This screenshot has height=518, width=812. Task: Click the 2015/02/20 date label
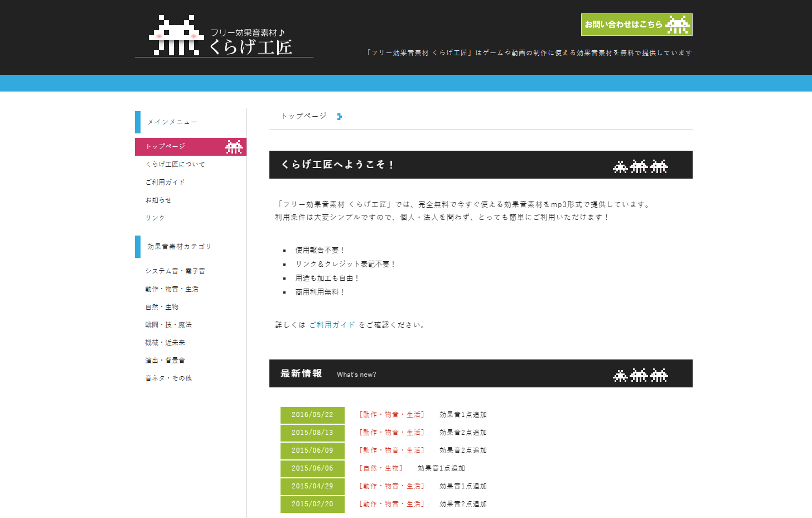[x=312, y=504]
